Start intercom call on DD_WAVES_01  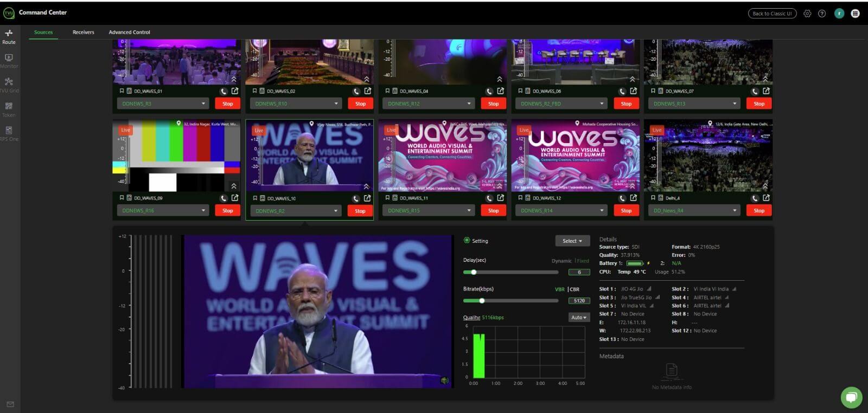click(224, 91)
